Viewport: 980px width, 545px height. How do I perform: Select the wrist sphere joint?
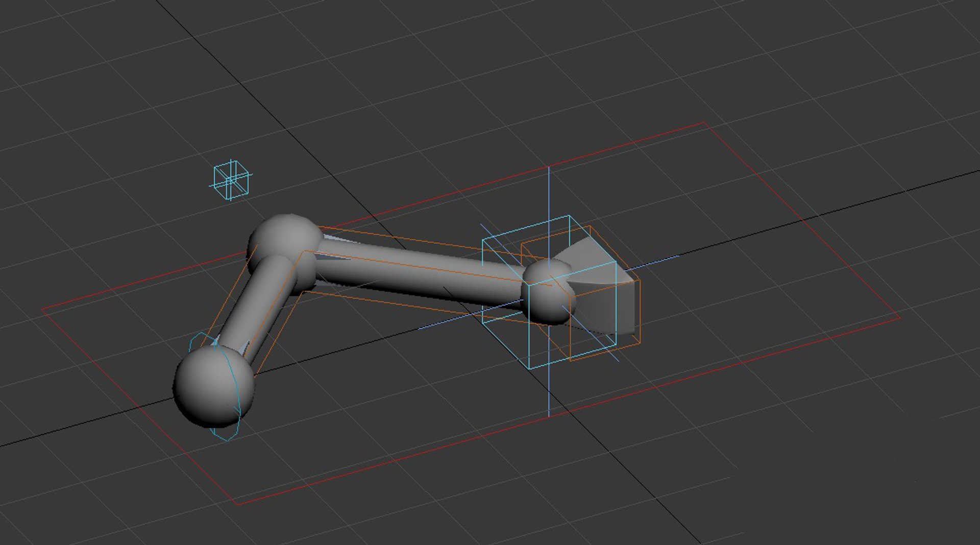[548, 292]
